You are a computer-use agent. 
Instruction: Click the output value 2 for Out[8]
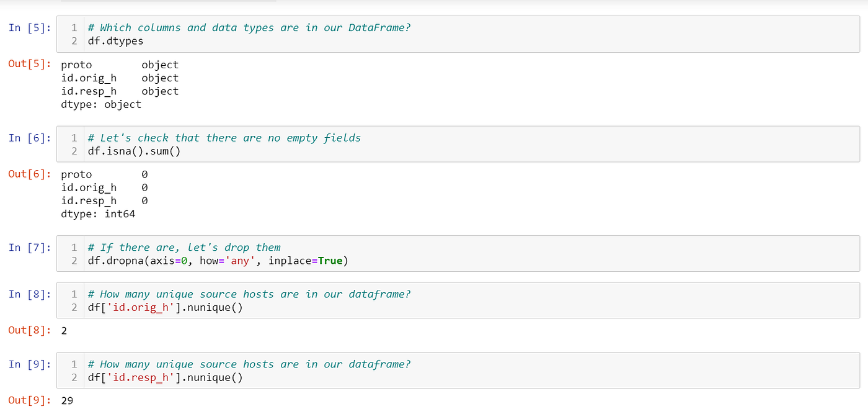click(64, 331)
